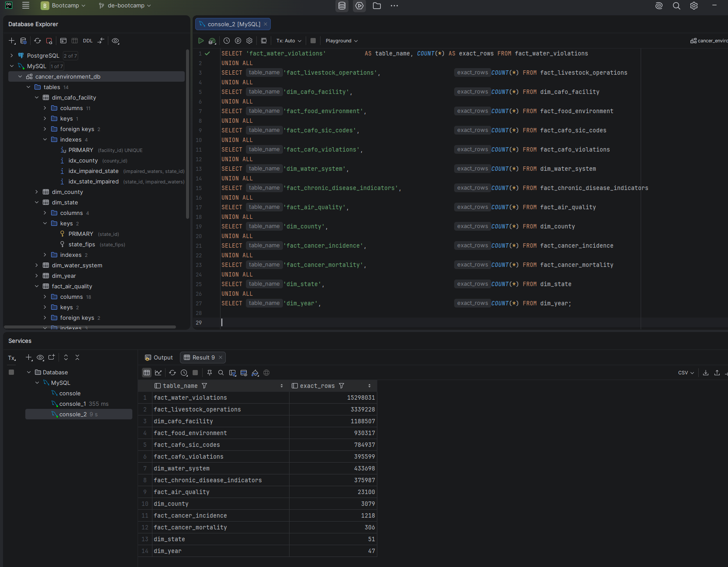Click the three-dots more icon in title bar
The height and width of the screenshot is (567, 728).
click(x=394, y=6)
